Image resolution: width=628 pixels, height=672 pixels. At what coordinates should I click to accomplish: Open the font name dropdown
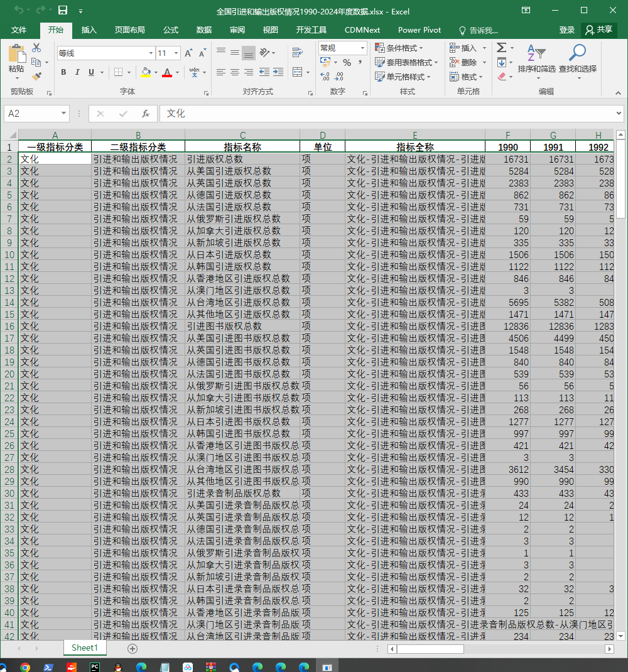pyautogui.click(x=151, y=53)
